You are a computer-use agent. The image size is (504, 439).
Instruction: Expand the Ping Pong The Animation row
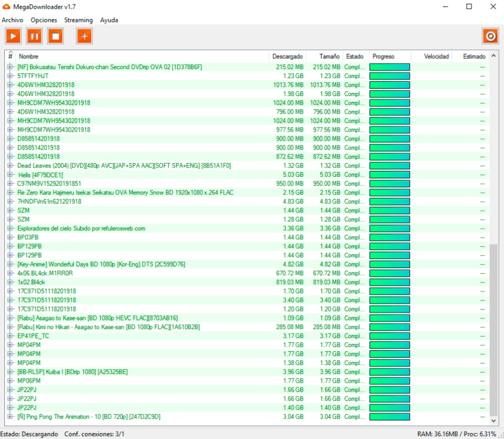(x=10, y=417)
